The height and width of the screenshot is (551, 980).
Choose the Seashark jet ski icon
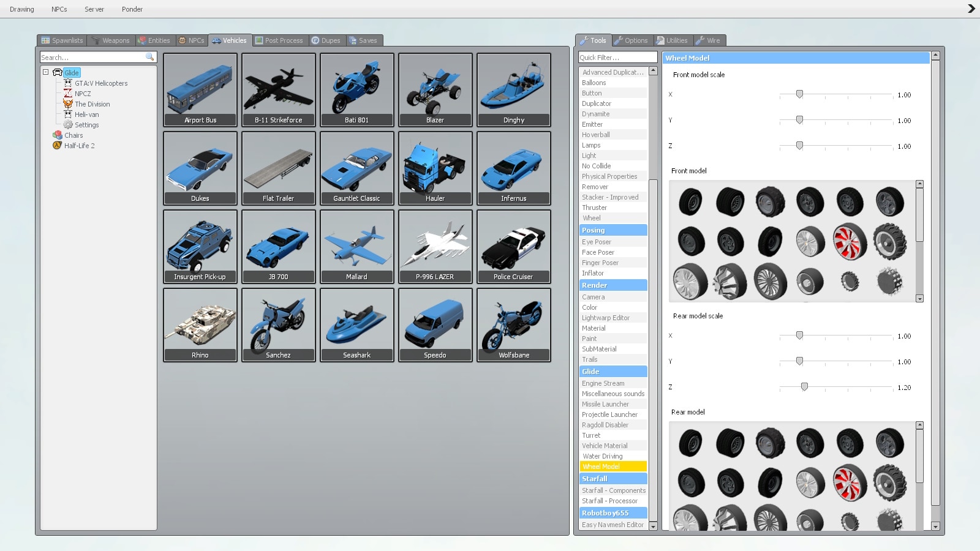pyautogui.click(x=356, y=324)
